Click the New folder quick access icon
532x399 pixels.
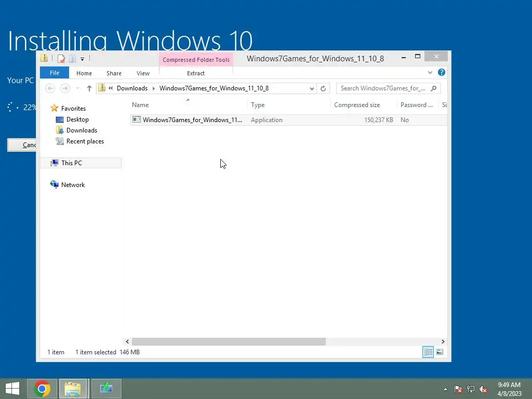(72, 59)
